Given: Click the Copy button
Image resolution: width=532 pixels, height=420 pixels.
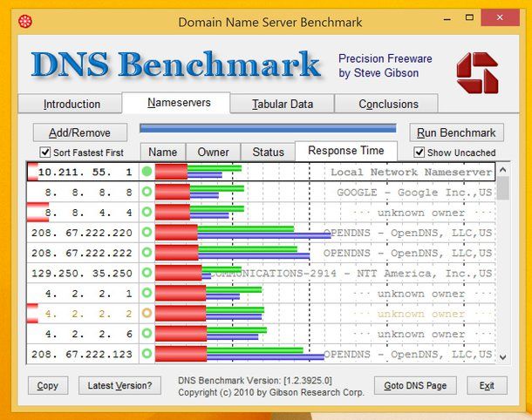Looking at the screenshot, I should (x=48, y=385).
